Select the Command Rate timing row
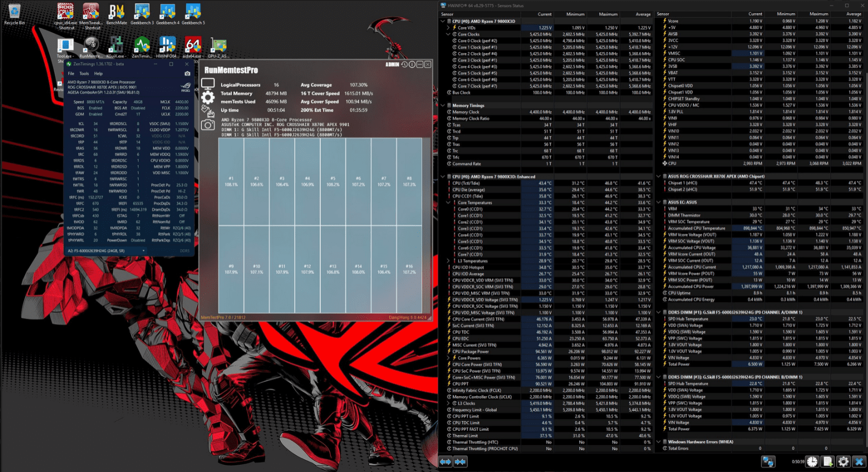 (x=547, y=164)
